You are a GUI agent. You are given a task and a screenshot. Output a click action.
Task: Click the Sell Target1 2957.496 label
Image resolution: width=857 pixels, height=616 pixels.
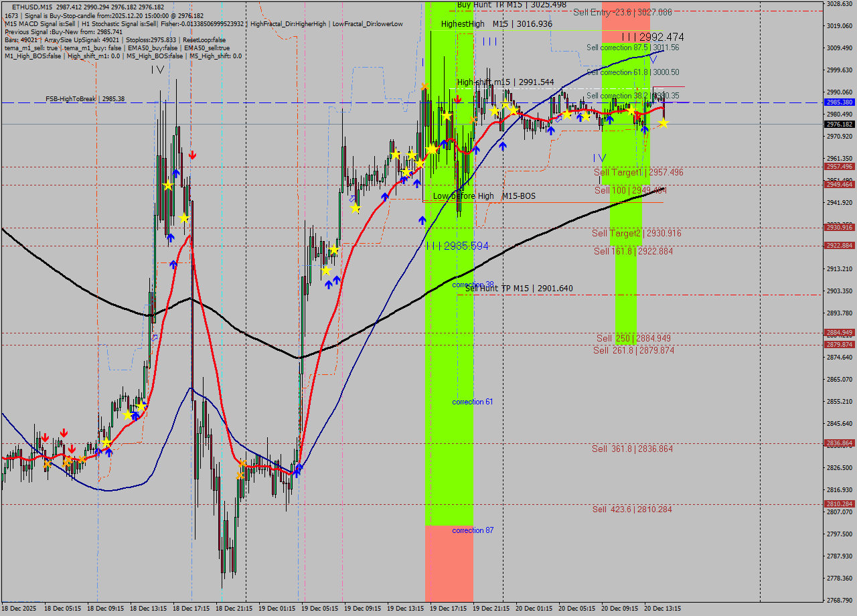pyautogui.click(x=639, y=173)
